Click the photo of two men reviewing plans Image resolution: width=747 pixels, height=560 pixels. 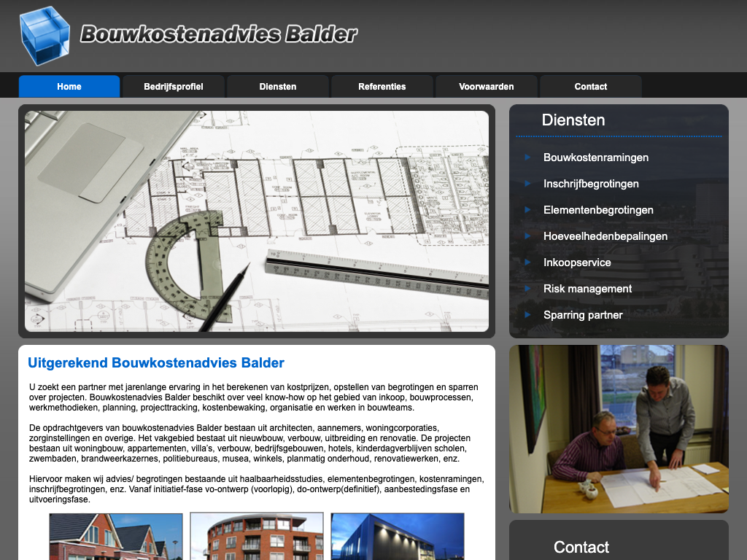pos(619,429)
